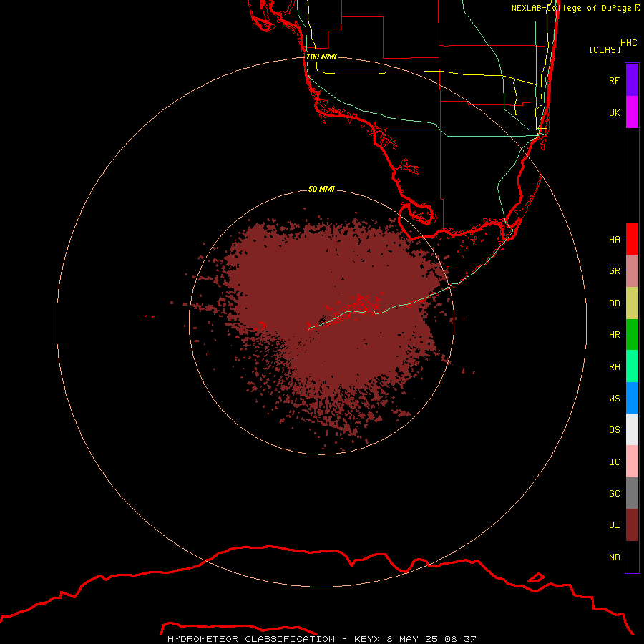Image resolution: width=644 pixels, height=644 pixels.
Task: Click the RF legend label
Action: [x=615, y=80]
